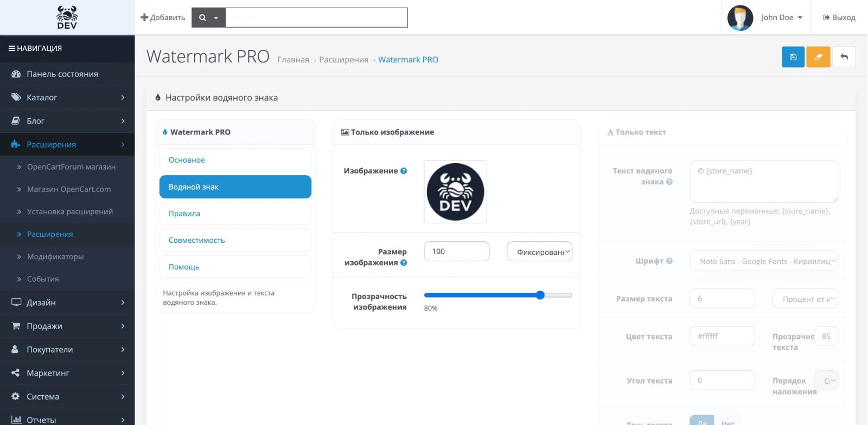Open Панель состояния dashboard icon

click(16, 74)
